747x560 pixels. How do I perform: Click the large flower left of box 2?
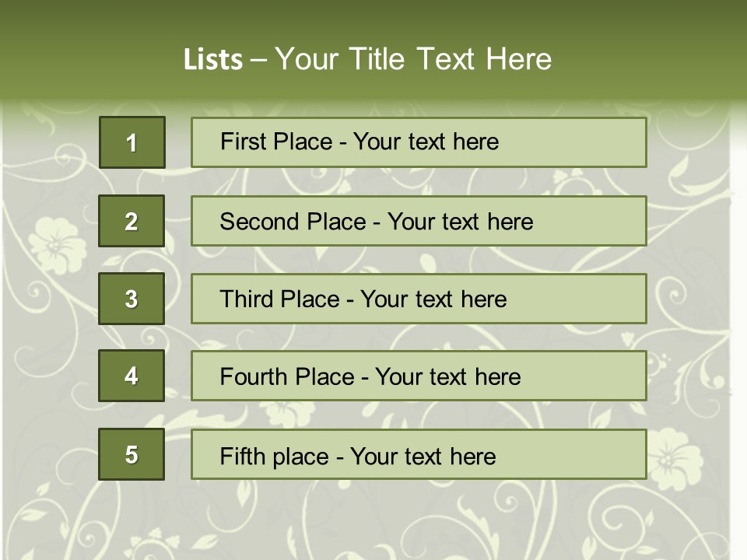[56, 241]
